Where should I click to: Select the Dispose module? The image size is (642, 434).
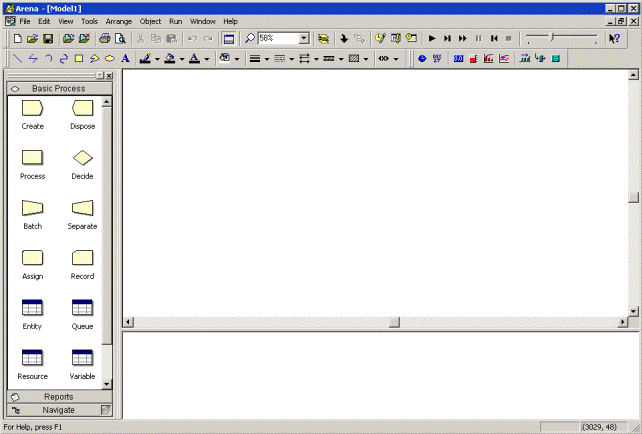click(82, 115)
